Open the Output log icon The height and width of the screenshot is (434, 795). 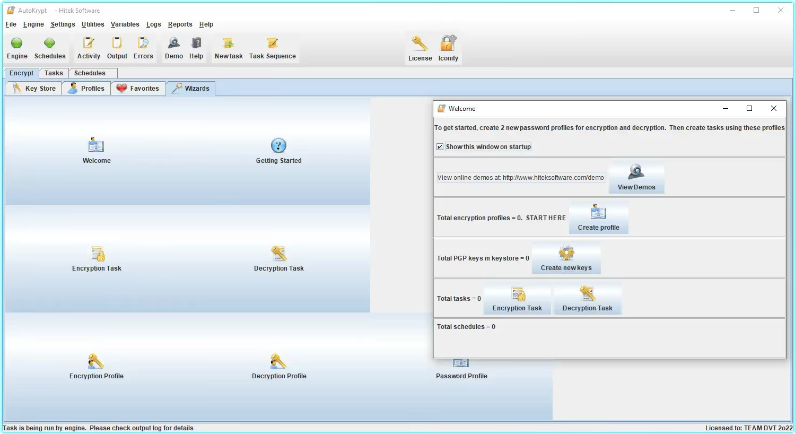(117, 48)
